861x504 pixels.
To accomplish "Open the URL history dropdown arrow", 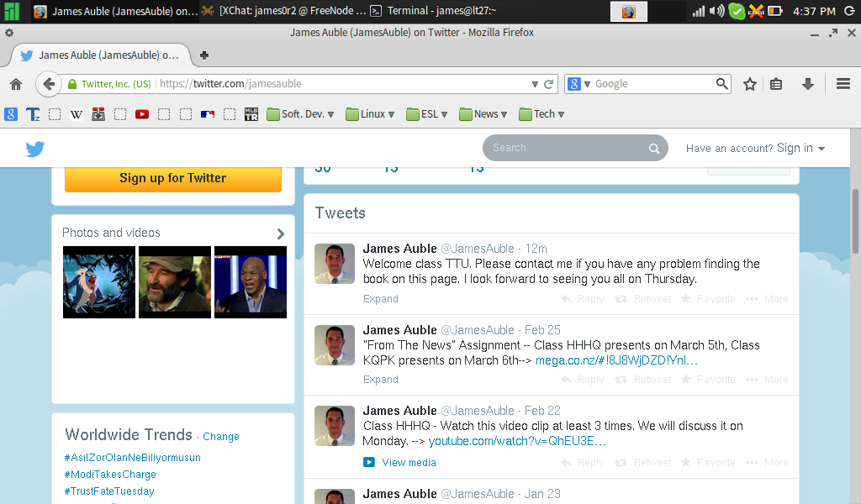I will click(x=535, y=84).
